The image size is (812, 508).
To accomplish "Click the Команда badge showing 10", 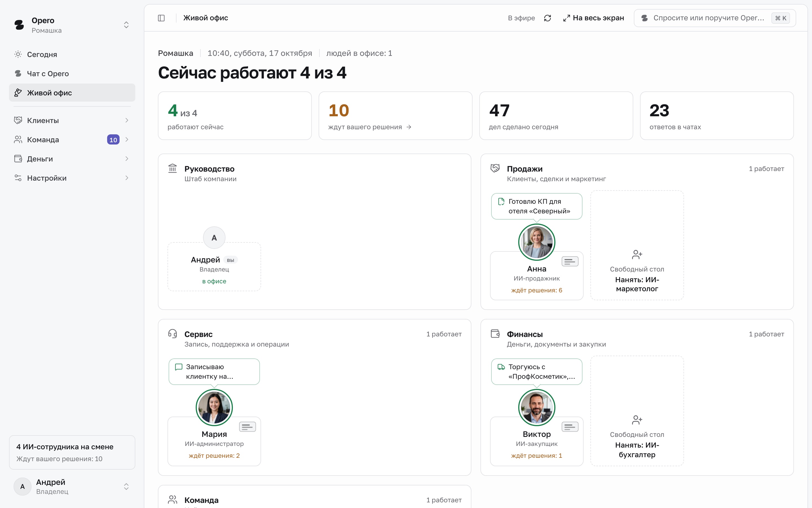I will 113,140.
